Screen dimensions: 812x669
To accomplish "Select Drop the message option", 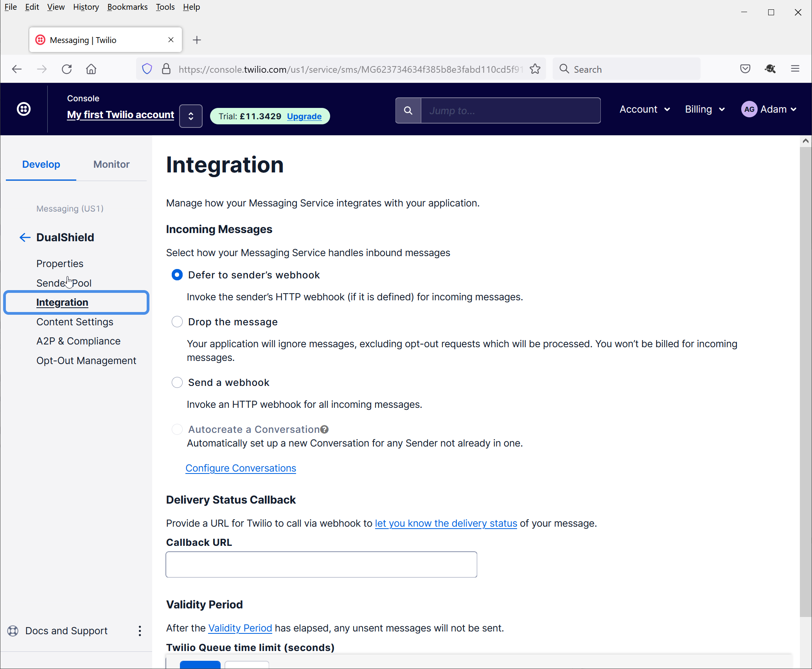I will 177,322.
